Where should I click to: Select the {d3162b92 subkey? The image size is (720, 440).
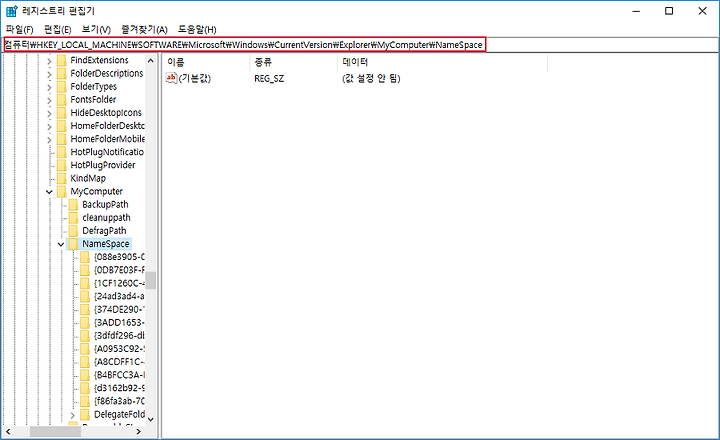(119, 388)
